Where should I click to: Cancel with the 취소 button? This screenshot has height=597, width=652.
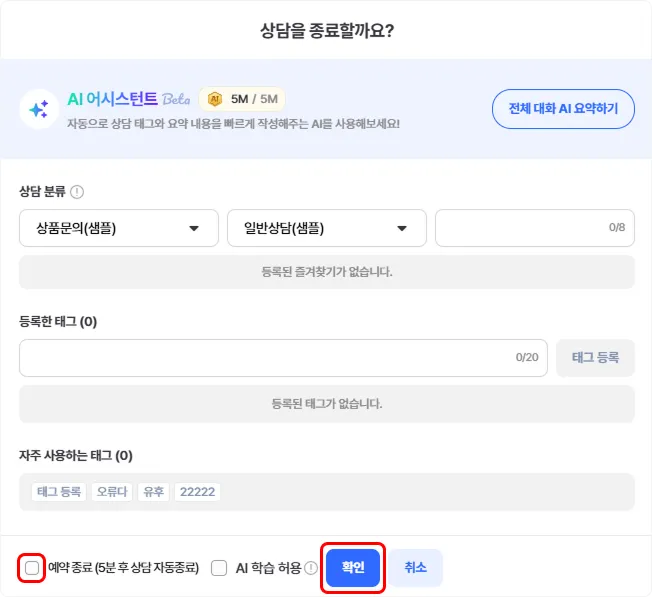pyautogui.click(x=415, y=568)
